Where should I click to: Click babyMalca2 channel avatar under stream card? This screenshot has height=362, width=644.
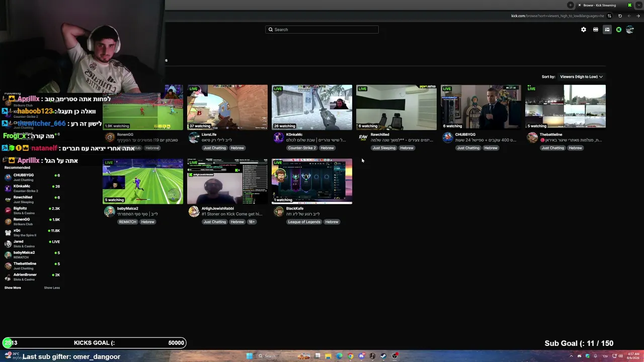pos(109,212)
